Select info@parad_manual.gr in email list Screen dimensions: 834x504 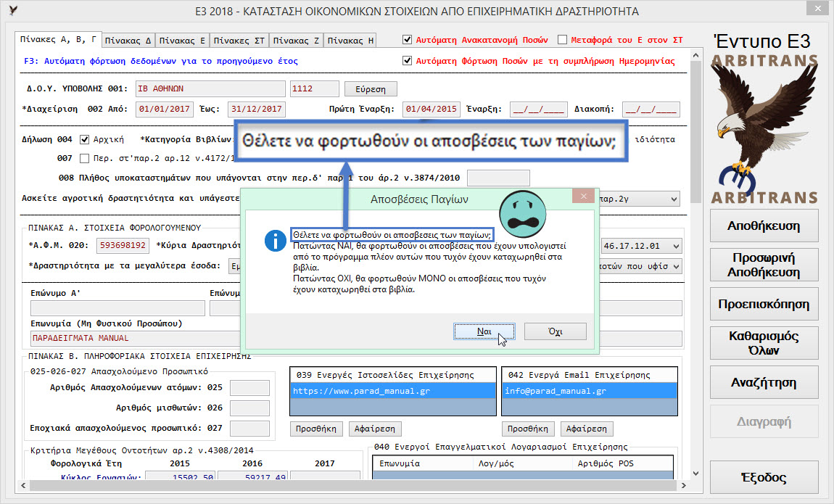click(x=590, y=391)
